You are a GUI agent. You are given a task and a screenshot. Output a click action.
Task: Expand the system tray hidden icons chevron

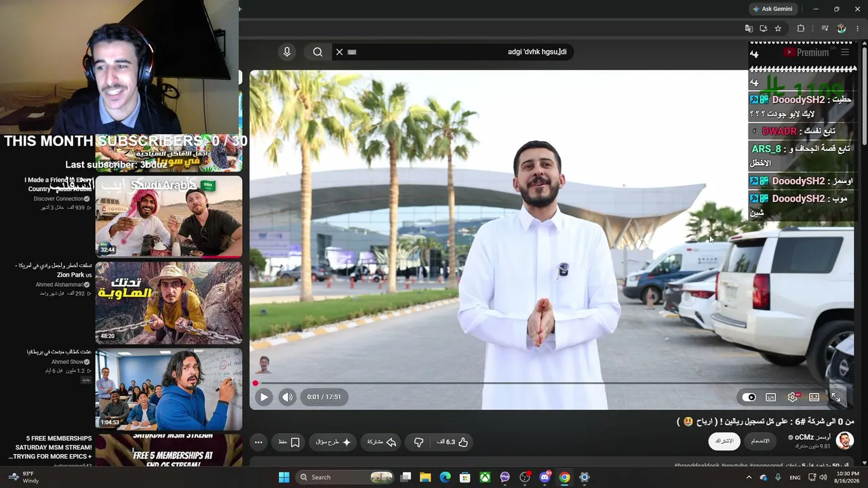click(749, 477)
